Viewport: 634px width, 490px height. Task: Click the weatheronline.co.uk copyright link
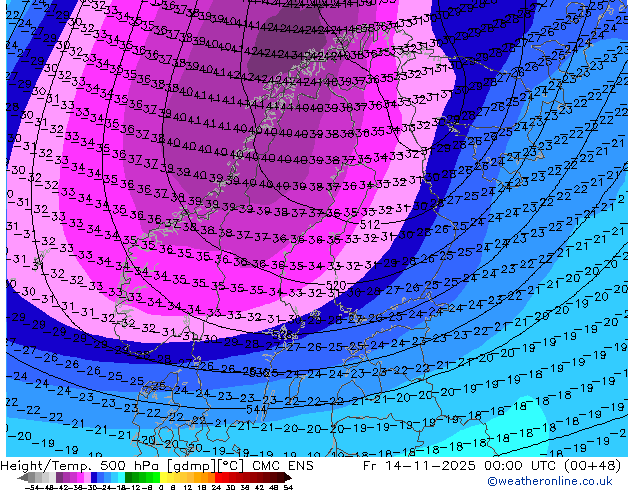pos(550,481)
